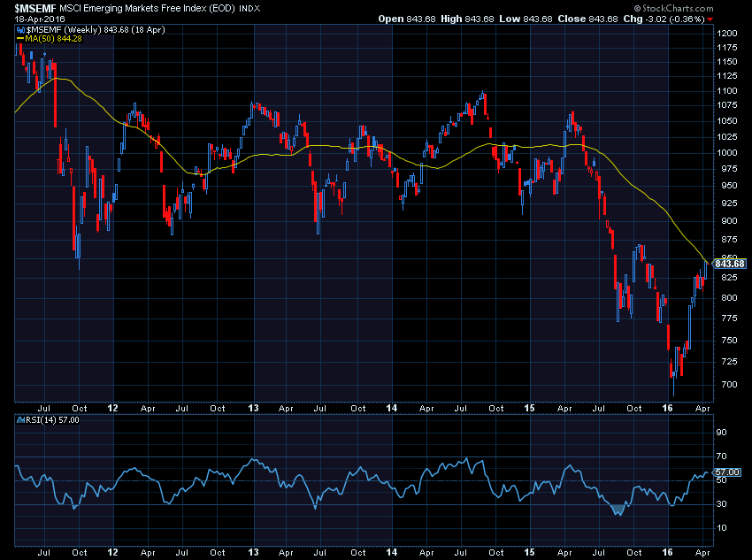Click the High 843.68 value
752x560 pixels.
467,19
